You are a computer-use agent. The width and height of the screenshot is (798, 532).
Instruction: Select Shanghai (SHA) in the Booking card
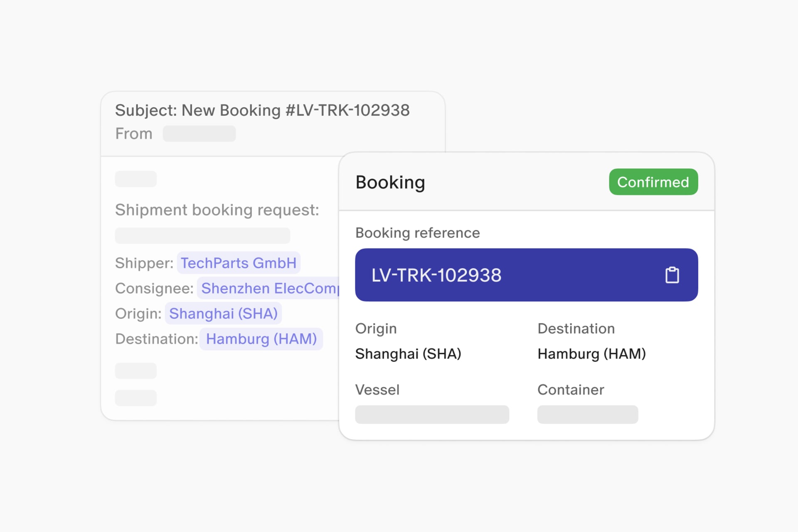tap(408, 354)
